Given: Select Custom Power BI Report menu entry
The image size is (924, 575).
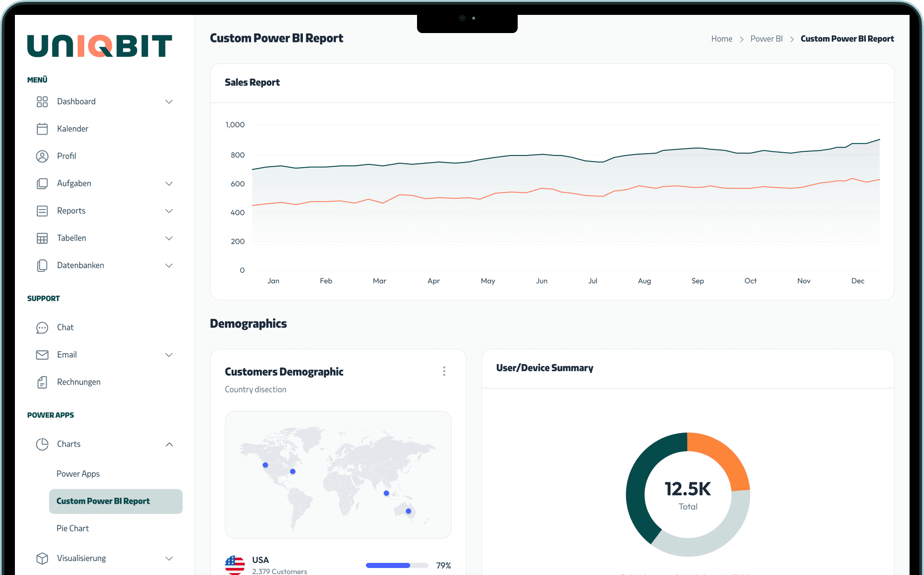Looking at the screenshot, I should [103, 501].
